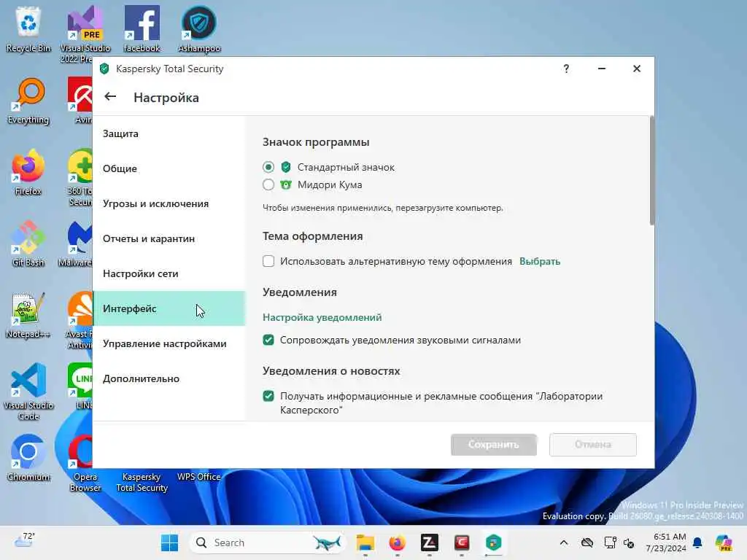Image resolution: width=747 pixels, height=560 pixels.
Task: Toggle sound signals for notifications checkbox
Action: pos(268,340)
